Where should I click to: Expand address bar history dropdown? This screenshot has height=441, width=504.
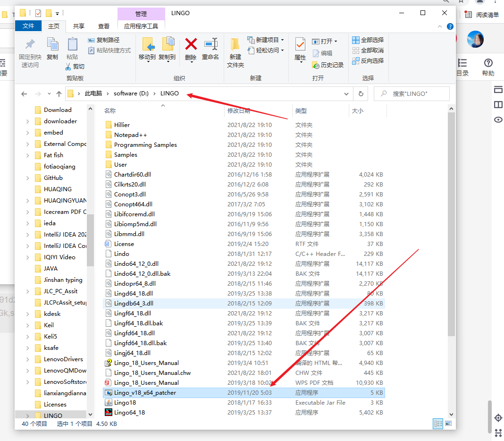point(346,94)
